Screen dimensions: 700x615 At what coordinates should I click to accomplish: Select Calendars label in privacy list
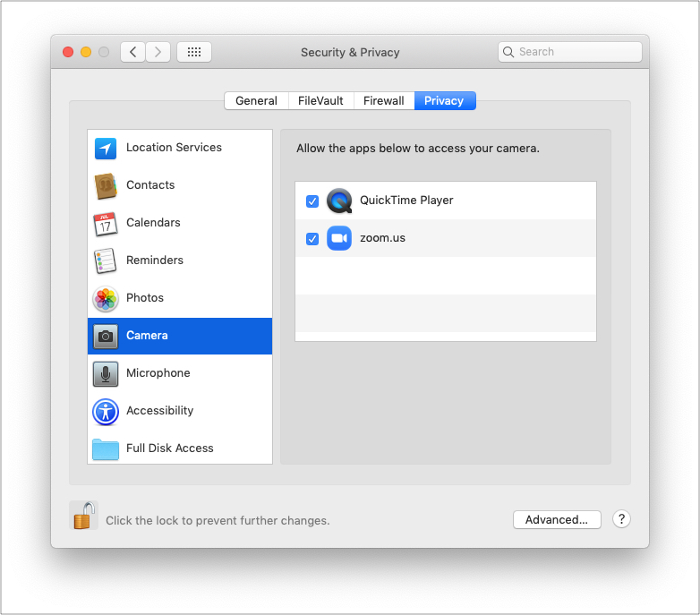[x=153, y=222]
